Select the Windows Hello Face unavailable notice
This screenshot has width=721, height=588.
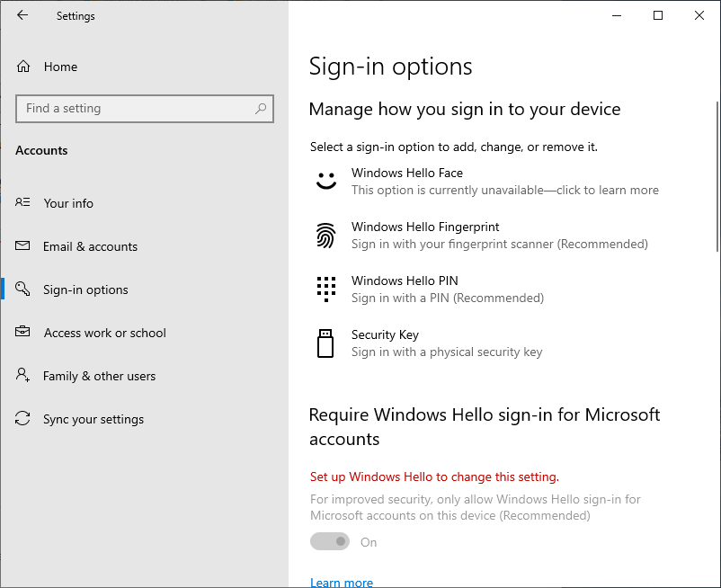pyautogui.click(x=505, y=190)
